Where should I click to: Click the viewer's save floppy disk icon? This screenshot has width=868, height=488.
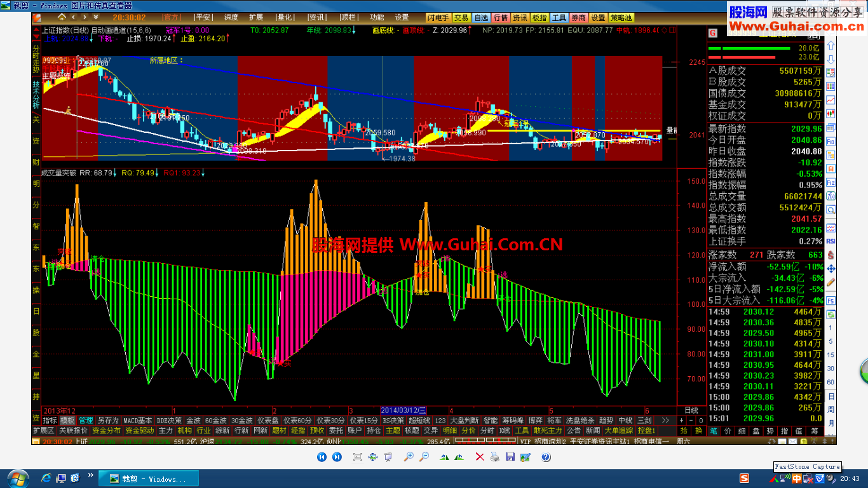coord(510,457)
